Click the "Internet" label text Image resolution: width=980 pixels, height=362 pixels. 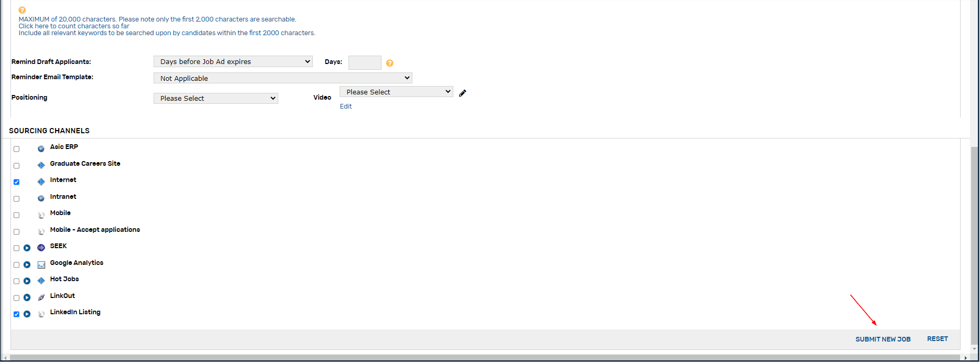[63, 180]
